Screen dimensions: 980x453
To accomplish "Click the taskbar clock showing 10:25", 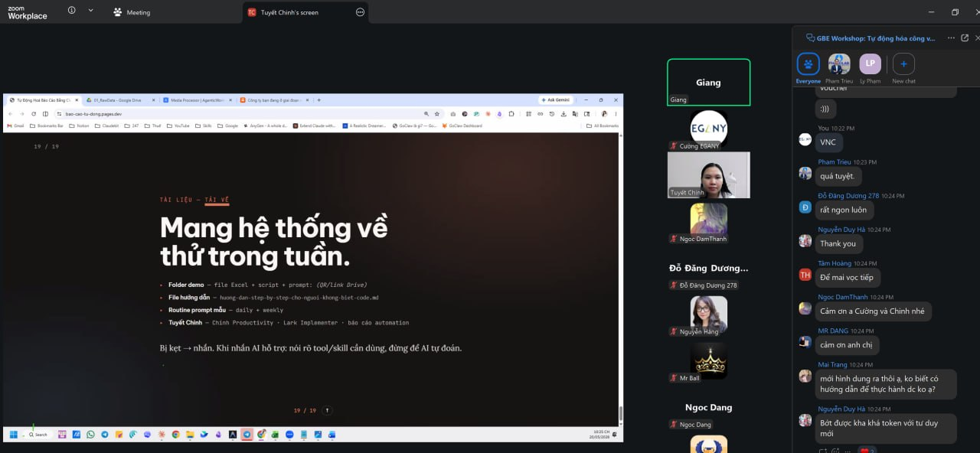I will [x=599, y=434].
